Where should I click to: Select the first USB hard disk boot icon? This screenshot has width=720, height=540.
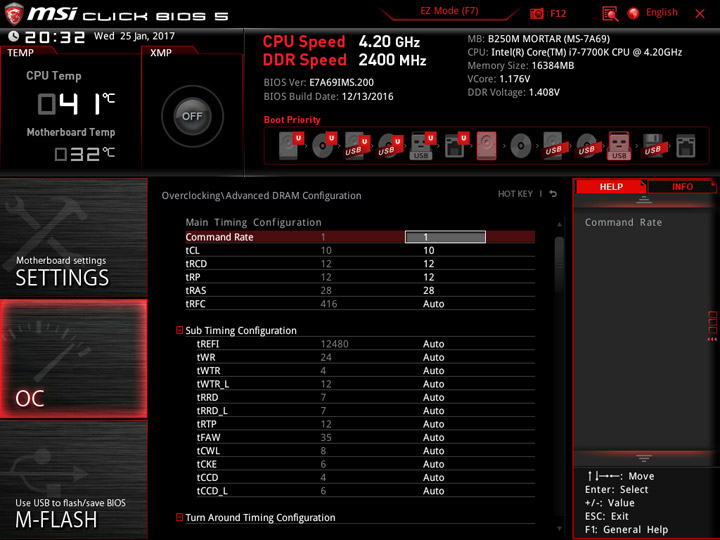pyautogui.click(x=356, y=146)
